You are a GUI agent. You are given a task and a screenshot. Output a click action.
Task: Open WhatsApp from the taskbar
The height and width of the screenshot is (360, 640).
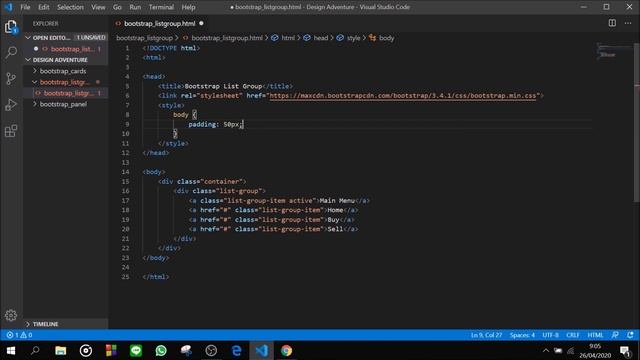pyautogui.click(x=161, y=350)
